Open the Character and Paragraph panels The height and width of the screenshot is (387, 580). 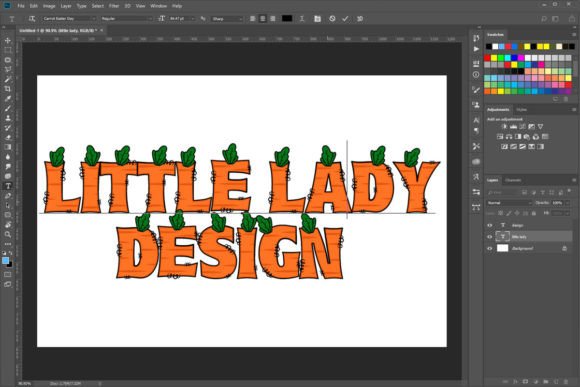[317, 18]
